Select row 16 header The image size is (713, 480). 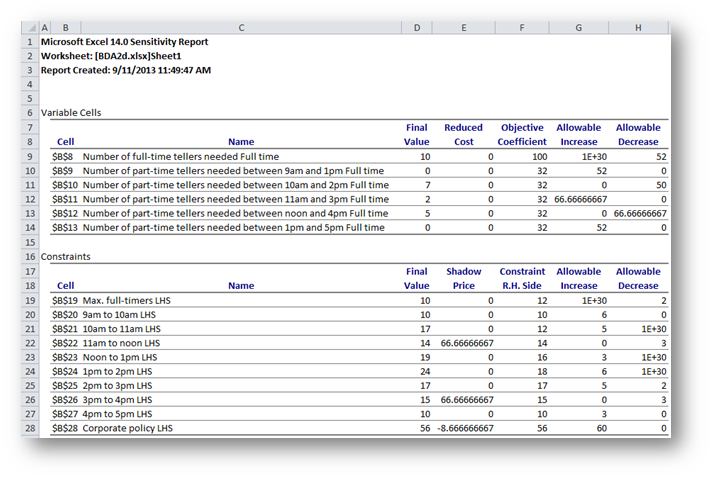point(30,256)
